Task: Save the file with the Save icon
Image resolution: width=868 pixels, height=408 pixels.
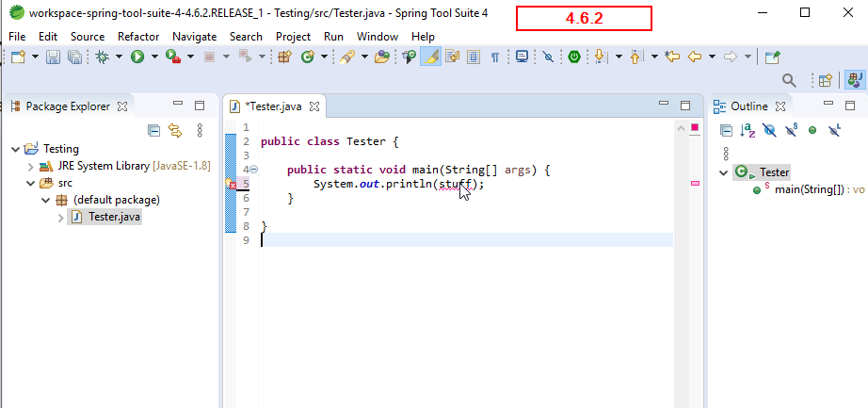Action: [53, 57]
